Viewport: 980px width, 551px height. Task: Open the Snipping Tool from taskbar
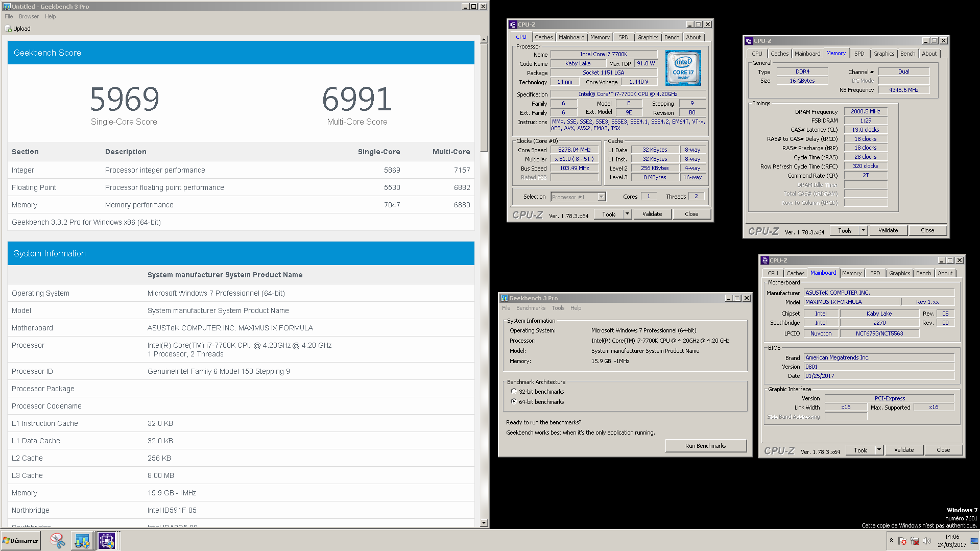[57, 540]
